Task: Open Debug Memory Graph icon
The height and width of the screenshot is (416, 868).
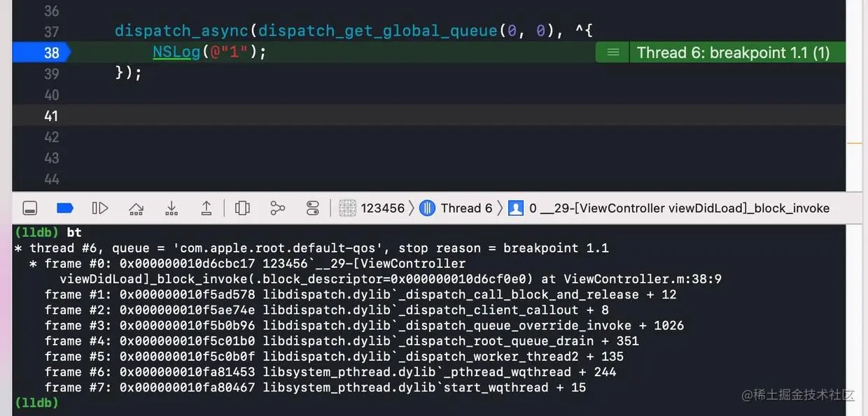Action: point(278,208)
